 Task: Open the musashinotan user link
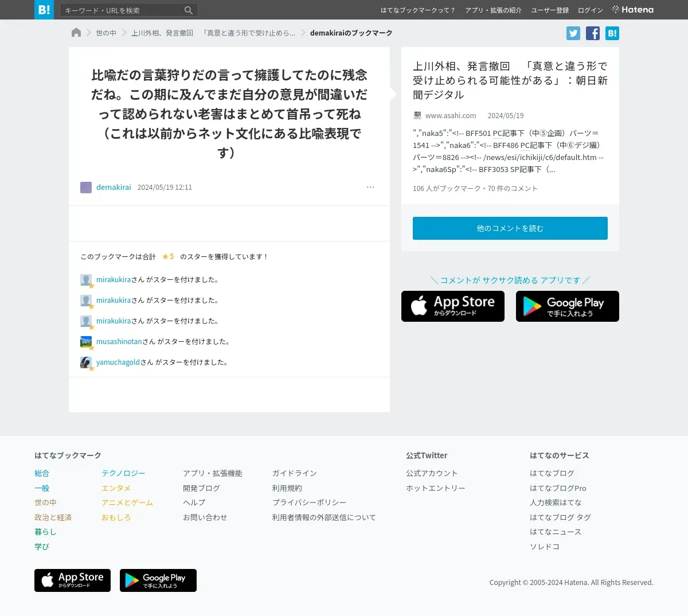(x=119, y=342)
